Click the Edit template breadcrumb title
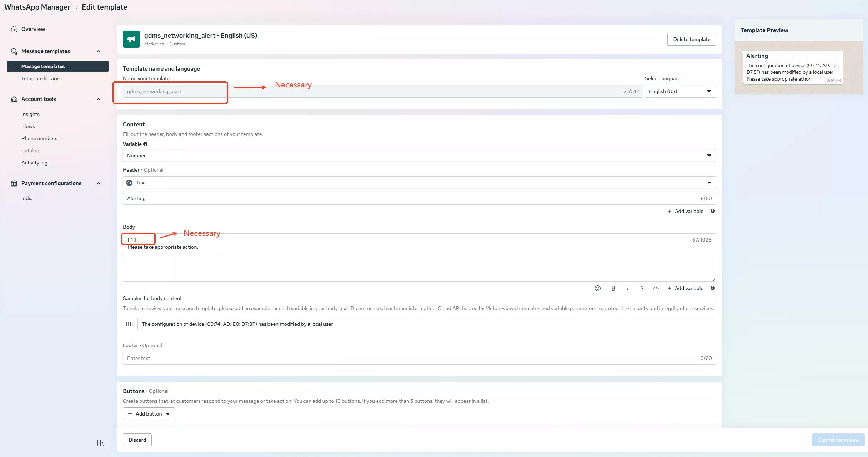868x457 pixels. (x=104, y=7)
